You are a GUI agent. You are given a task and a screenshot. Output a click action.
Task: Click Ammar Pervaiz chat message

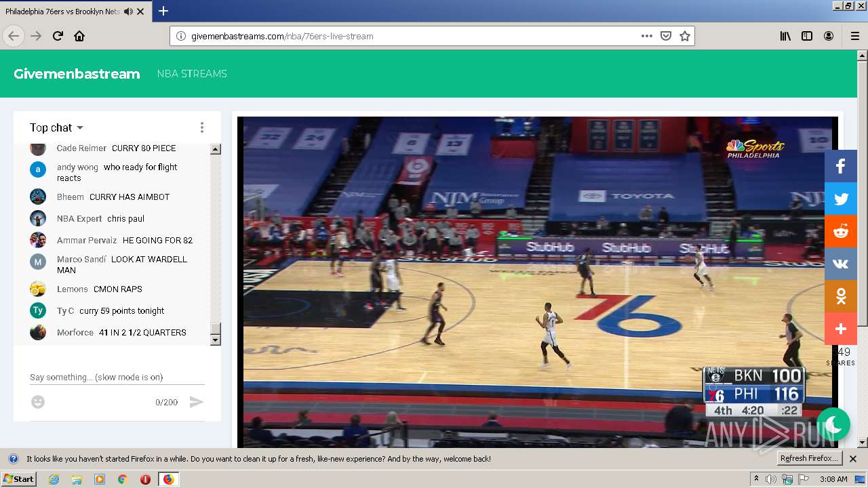pos(157,241)
